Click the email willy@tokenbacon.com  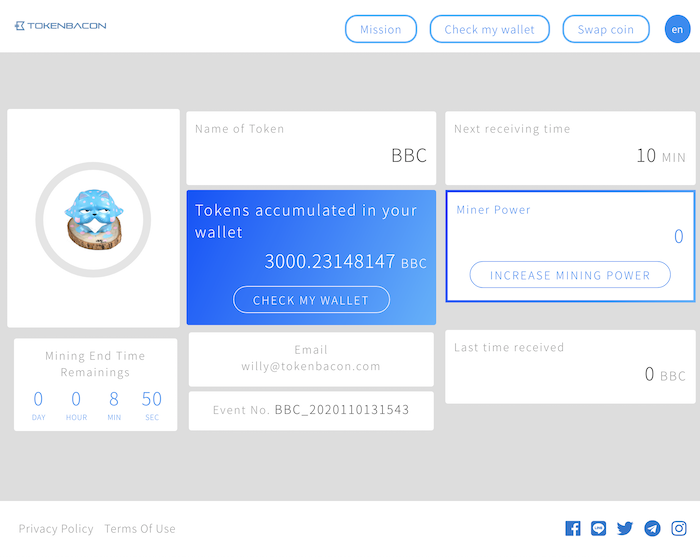click(311, 366)
